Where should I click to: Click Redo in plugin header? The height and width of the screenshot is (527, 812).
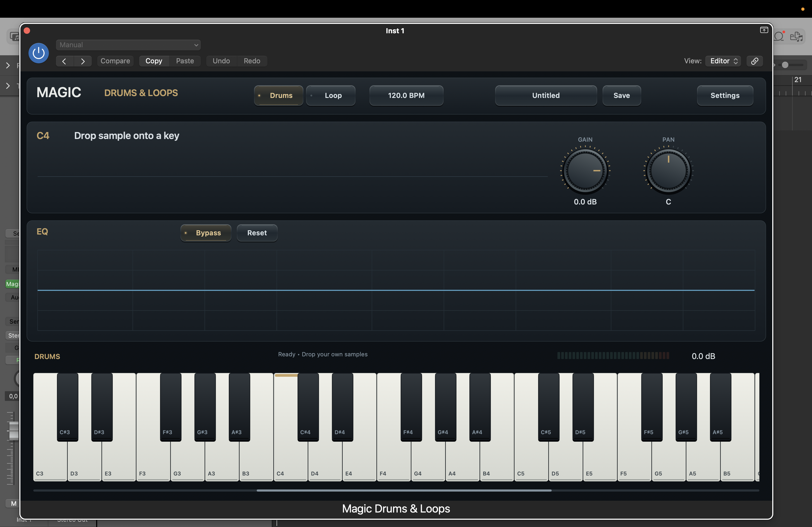(x=252, y=61)
